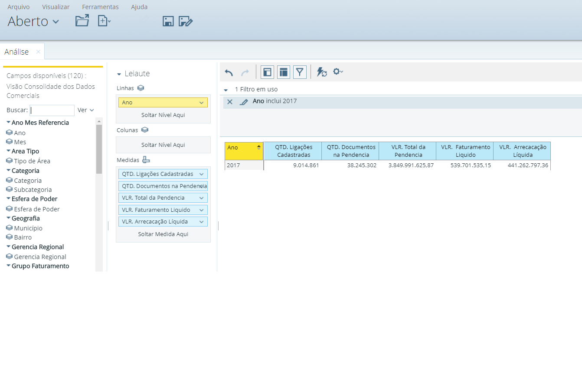582x392 pixels.
Task: Click the sort arrows in the Ano column header
Action: click(259, 147)
